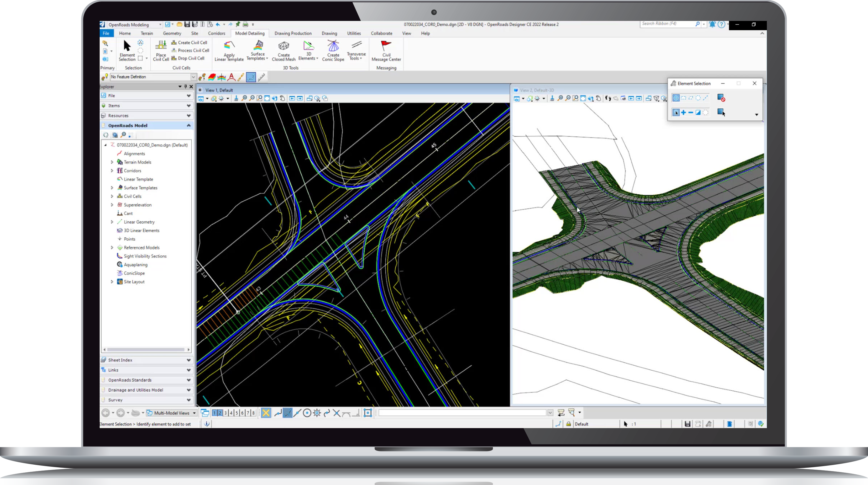Toggle the lock icon in the status bar
This screenshot has width=868, height=485.
(568, 424)
